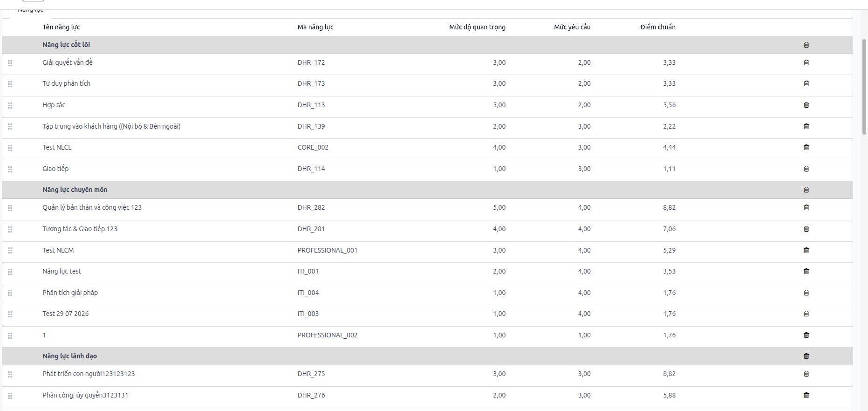Click code cell ITI_004

308,293
